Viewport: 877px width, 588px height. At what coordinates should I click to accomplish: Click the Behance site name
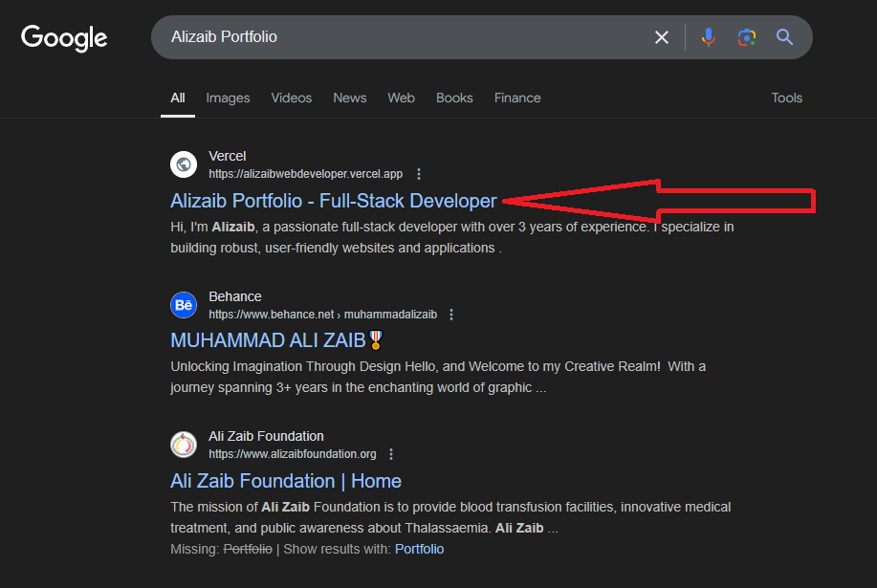(235, 296)
